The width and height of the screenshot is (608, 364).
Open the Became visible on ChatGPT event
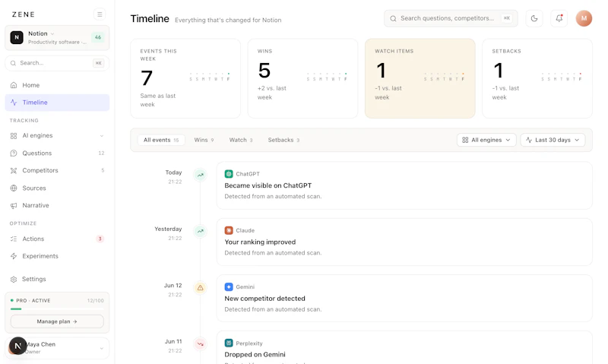[404, 185]
